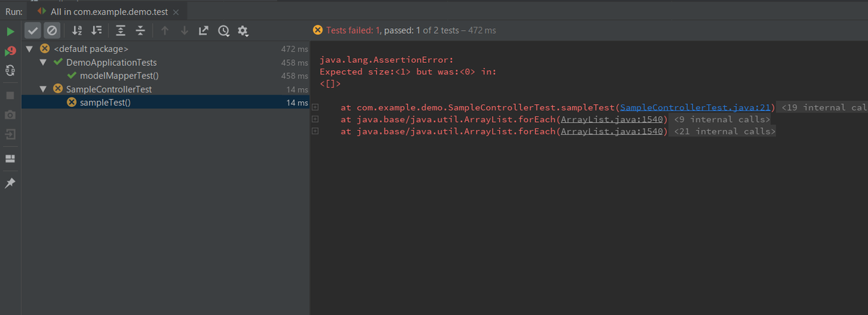
Task: Collapse SampleControllerTest tree node
Action: point(43,89)
